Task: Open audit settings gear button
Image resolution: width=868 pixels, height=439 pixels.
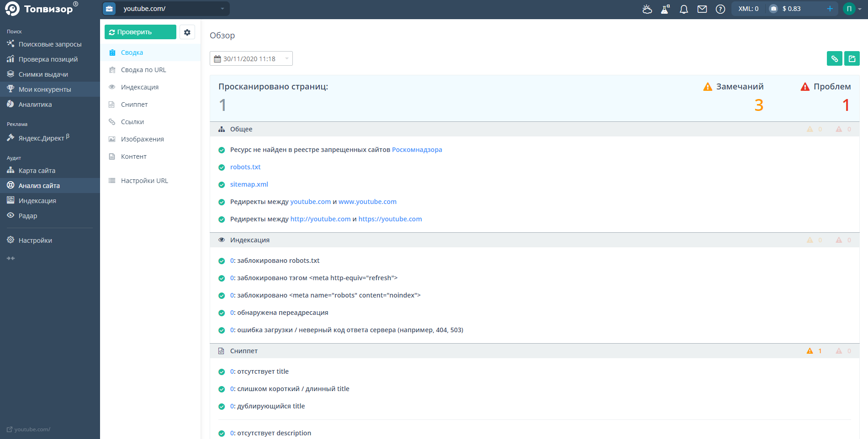Action: (x=187, y=32)
